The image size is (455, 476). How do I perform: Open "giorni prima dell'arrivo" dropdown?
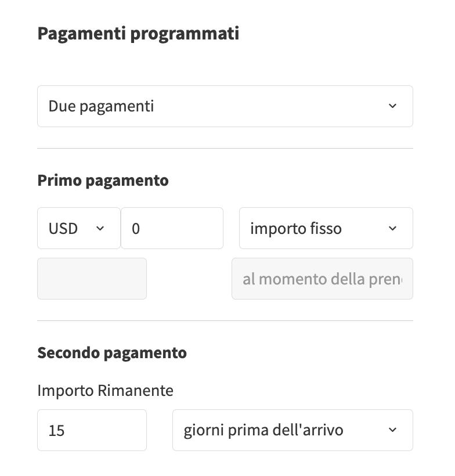coord(292,430)
